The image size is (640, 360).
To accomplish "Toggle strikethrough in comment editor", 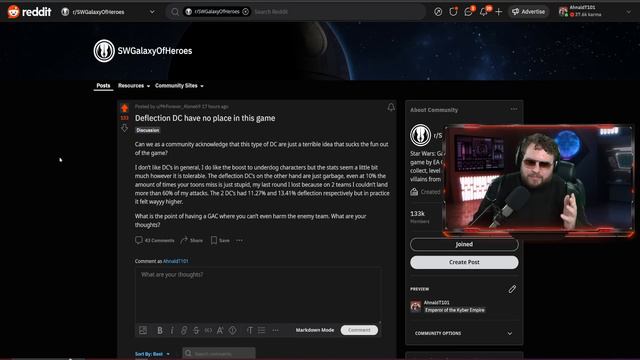I will click(x=196, y=330).
